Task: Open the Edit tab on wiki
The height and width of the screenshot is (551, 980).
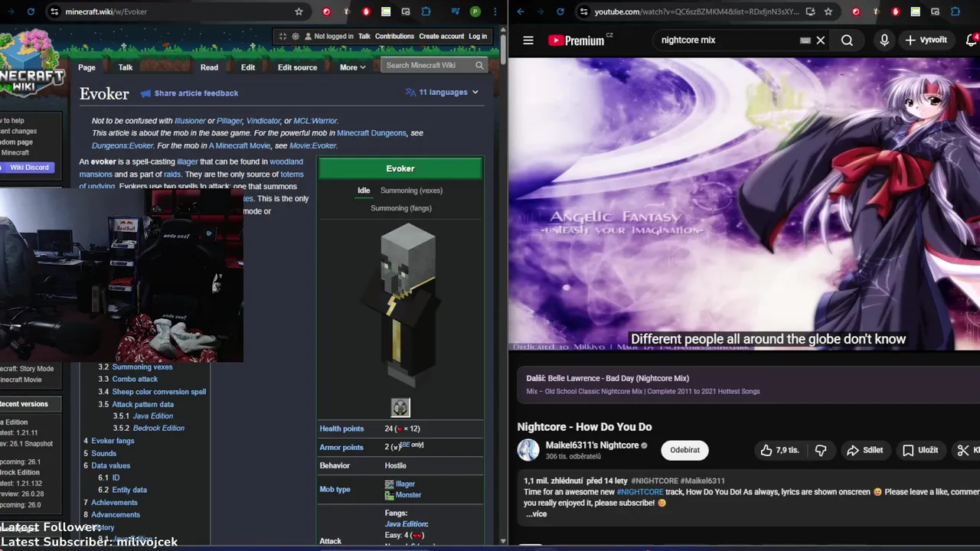Action: point(248,67)
